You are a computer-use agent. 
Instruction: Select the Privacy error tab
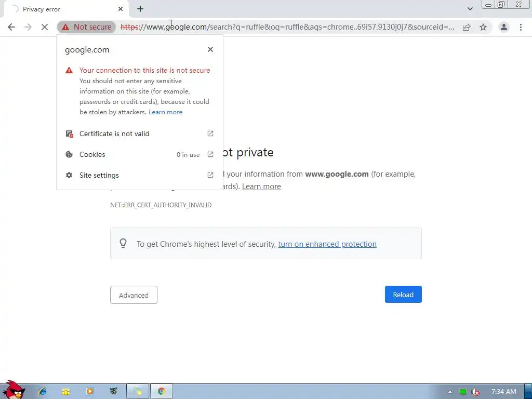point(66,9)
